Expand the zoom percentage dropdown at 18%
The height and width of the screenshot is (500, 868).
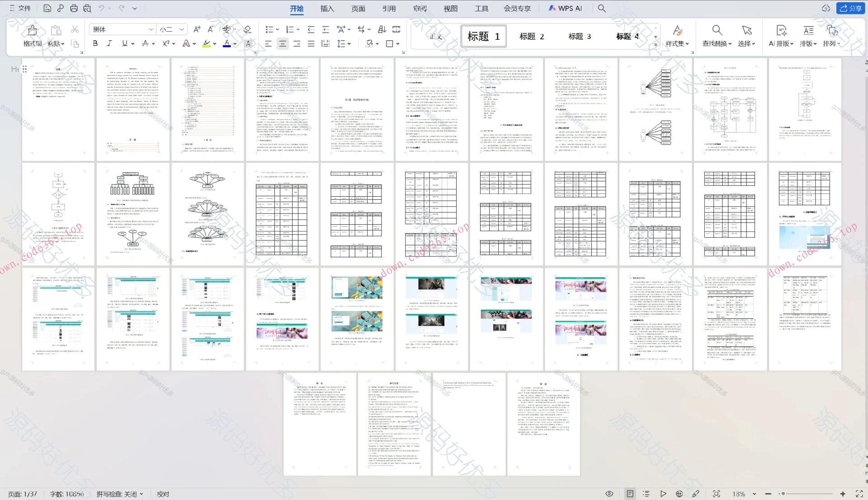754,494
